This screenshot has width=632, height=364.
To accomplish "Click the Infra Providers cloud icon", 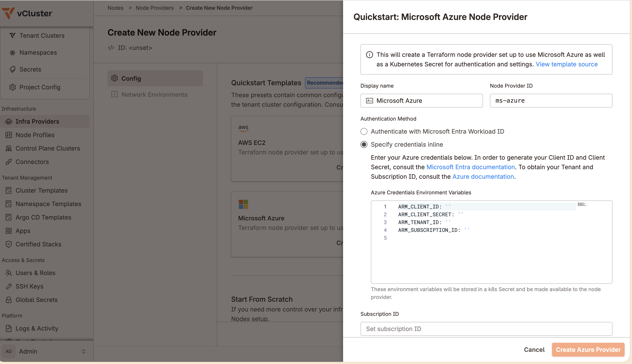I will coord(9,121).
